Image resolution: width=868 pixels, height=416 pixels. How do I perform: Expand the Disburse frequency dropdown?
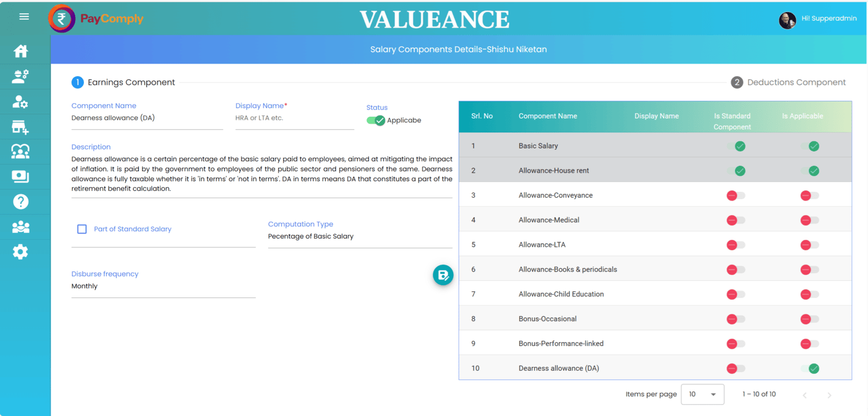tap(163, 287)
